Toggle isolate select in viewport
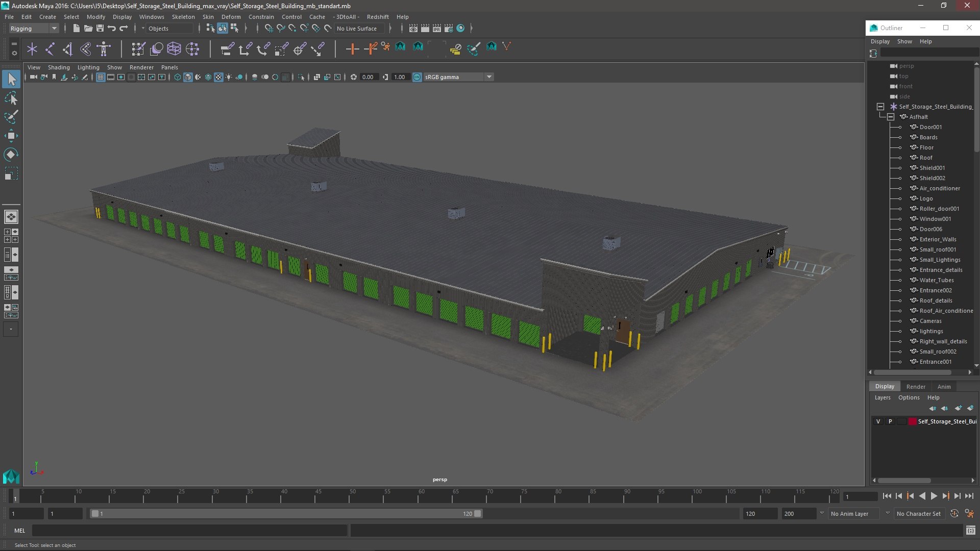Image resolution: width=980 pixels, height=551 pixels. [x=301, y=77]
